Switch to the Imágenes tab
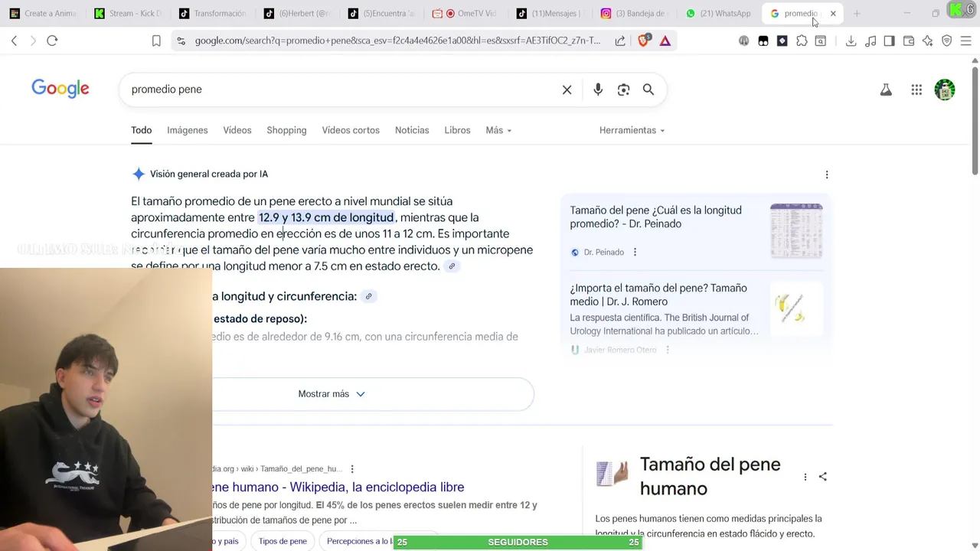Image resolution: width=980 pixels, height=551 pixels. click(x=188, y=130)
